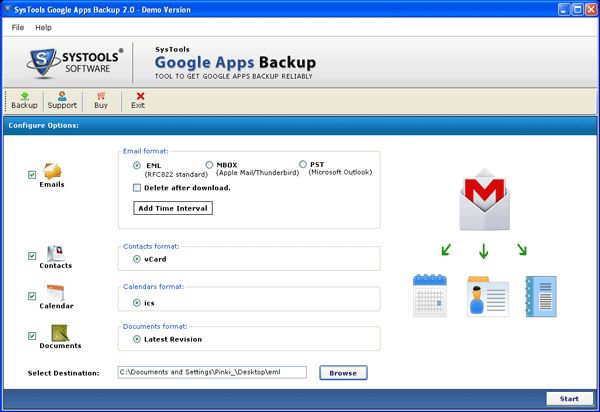Open Support from the toolbar
This screenshot has width=600, height=412.
pos(62,96)
